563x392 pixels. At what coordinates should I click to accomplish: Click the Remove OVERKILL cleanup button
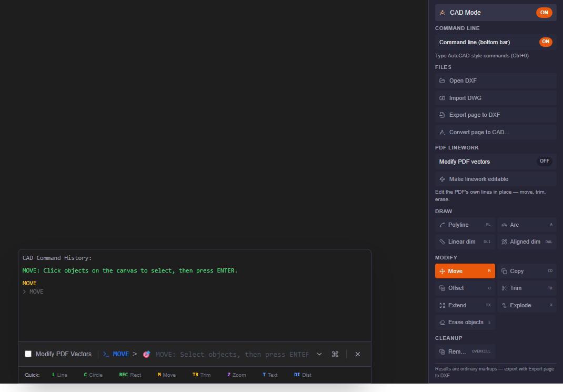[x=465, y=351]
